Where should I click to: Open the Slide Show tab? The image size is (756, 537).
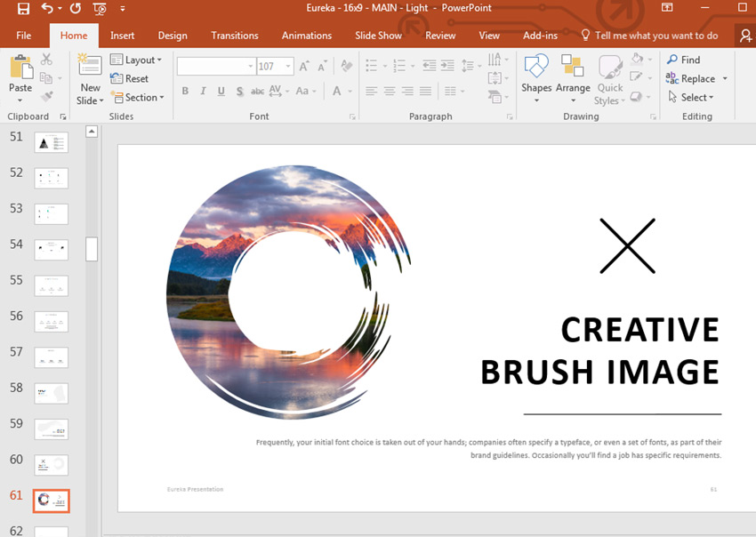coord(377,36)
